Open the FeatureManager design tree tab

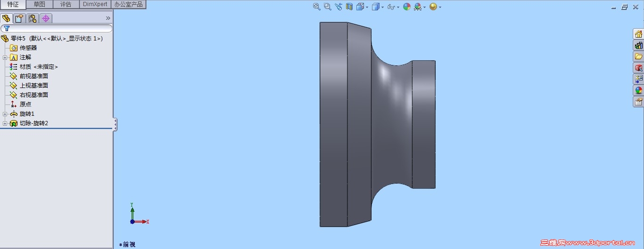click(x=6, y=18)
